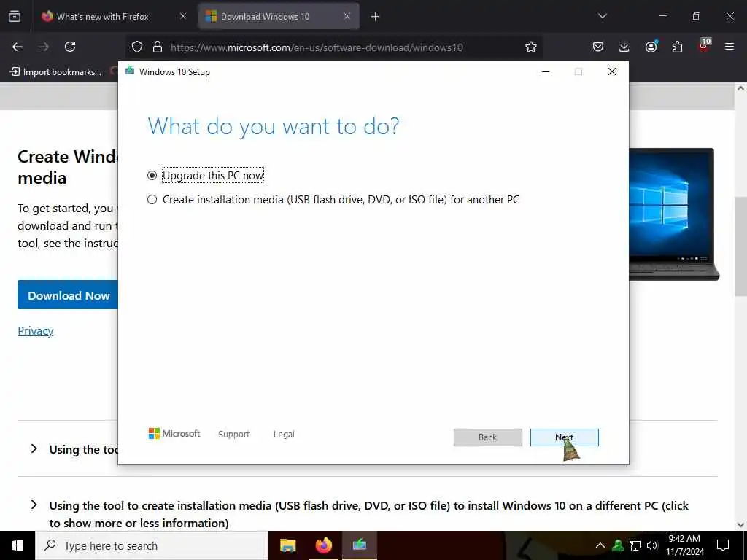Viewport: 747px width, 560px height.
Task: Open Firefox View icon
Action: pyautogui.click(x=15, y=16)
